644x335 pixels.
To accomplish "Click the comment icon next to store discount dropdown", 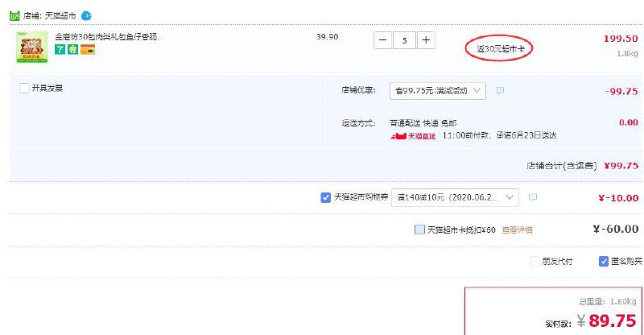I will (500, 90).
